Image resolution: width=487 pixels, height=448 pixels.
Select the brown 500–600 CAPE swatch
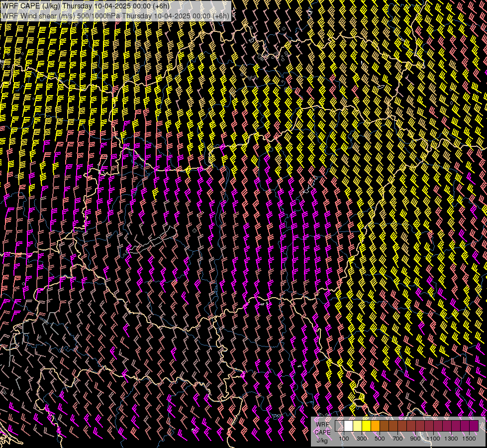pyautogui.click(x=385, y=426)
